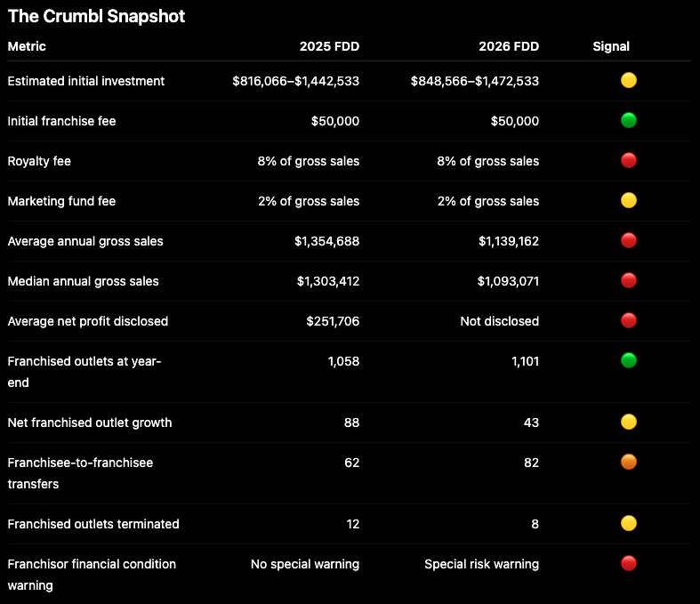Click the Special risk warning cell

482,564
